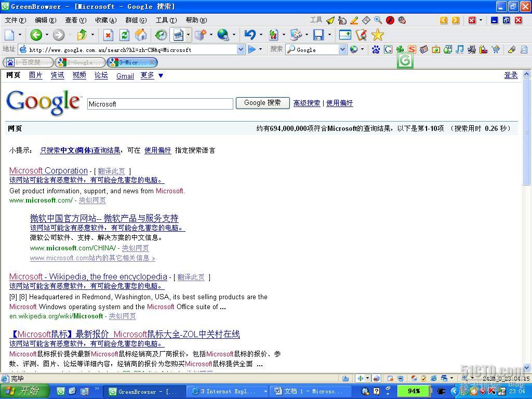The width and height of the screenshot is (532, 399).
Task: Click the orange next tab arrow
Action: tap(456, 20)
